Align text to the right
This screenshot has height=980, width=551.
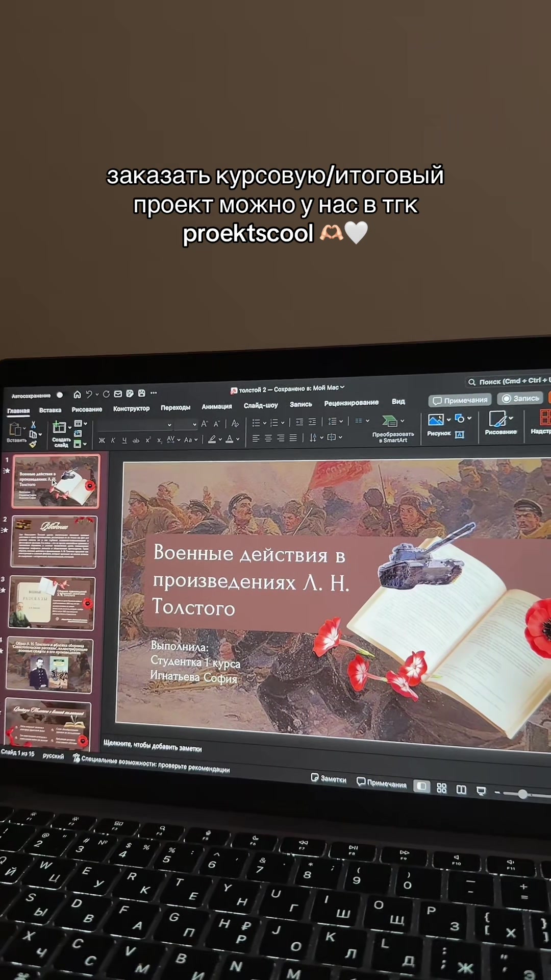(281, 438)
